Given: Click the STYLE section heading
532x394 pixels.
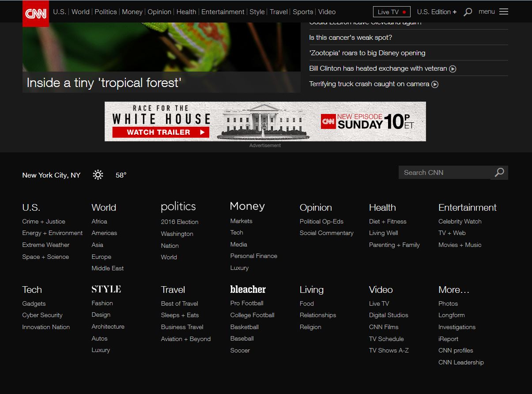Looking at the screenshot, I should [106, 289].
